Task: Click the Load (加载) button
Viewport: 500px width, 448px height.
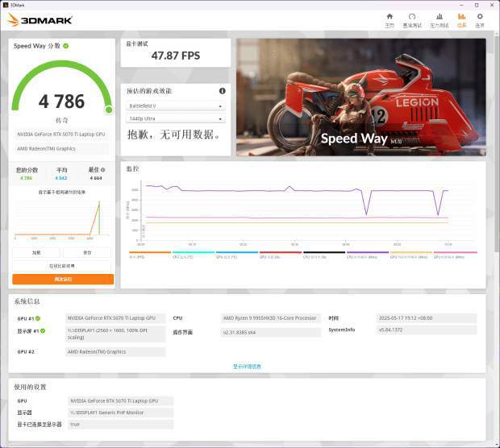Action: (x=36, y=252)
